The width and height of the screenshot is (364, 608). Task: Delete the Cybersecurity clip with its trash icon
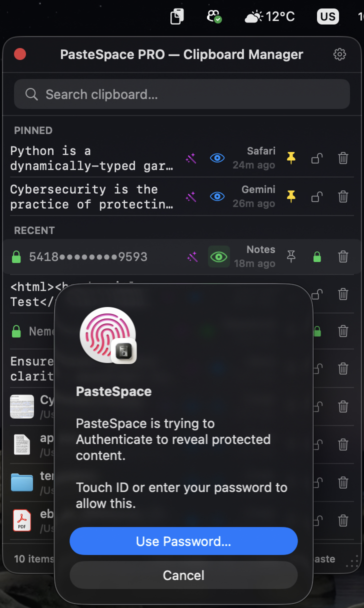(343, 197)
